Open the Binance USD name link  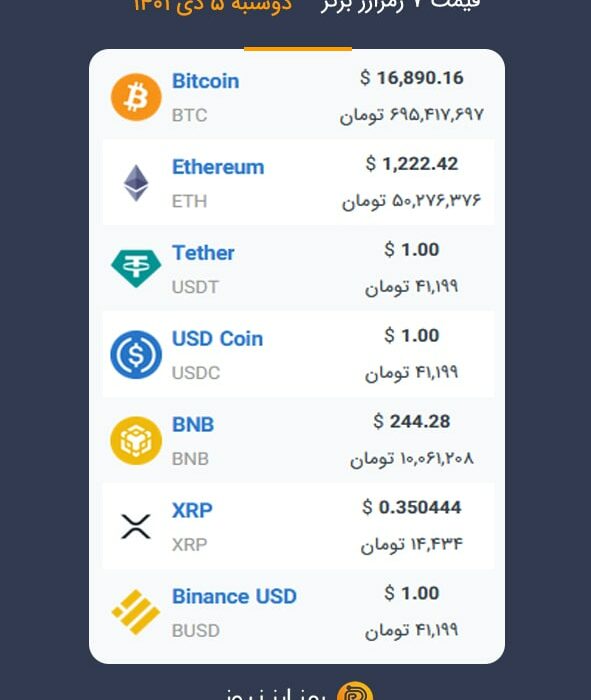click(x=234, y=596)
